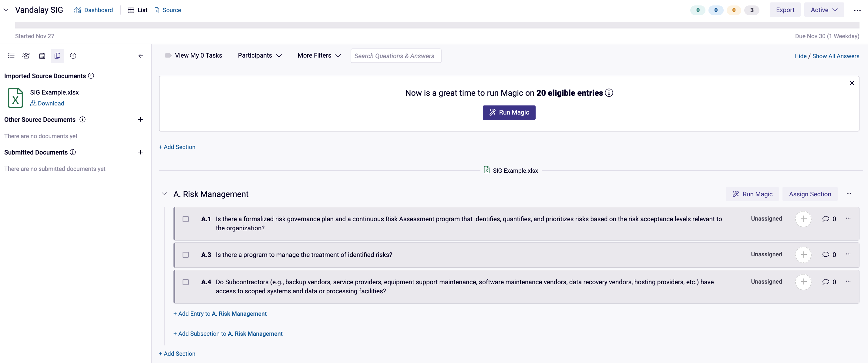Open the participants panel icon in sidebar
The width and height of the screenshot is (868, 363).
tap(26, 56)
